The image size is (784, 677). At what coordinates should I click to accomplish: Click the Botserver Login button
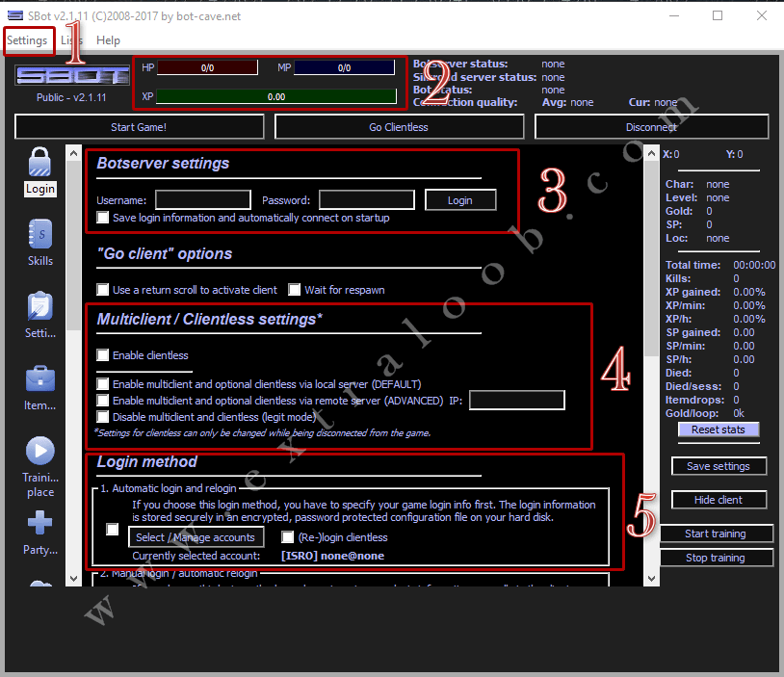point(460,200)
